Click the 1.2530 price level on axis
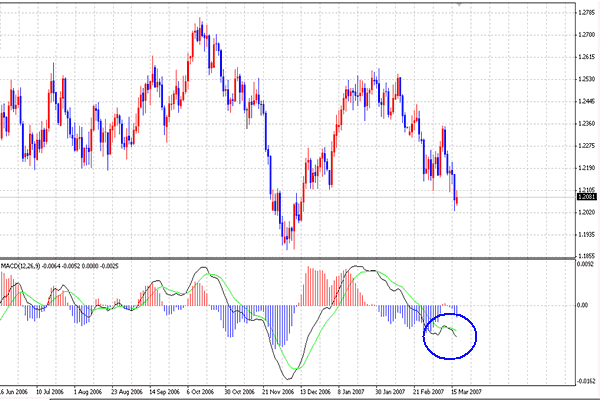This screenshot has height=400, width=600. [x=587, y=78]
